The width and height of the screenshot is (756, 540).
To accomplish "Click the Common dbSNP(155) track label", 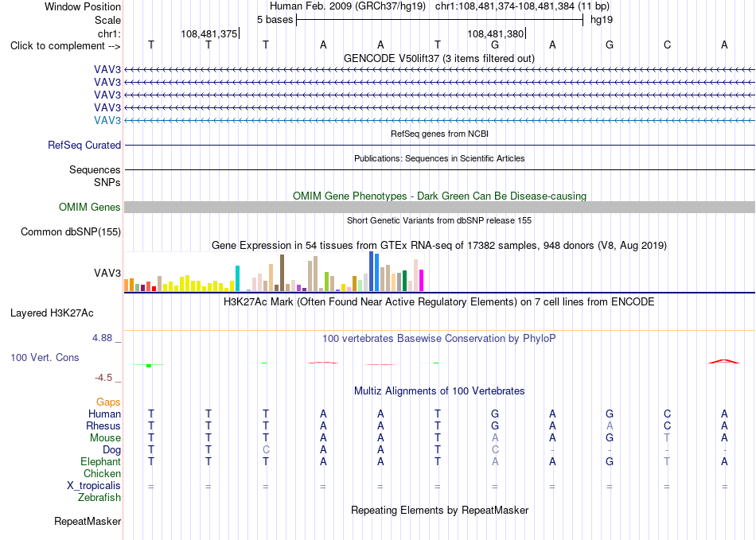I will [x=70, y=231].
